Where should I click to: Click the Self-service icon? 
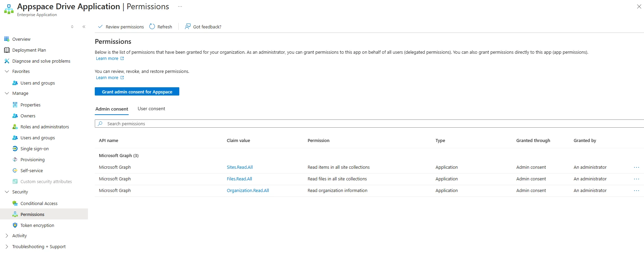(x=15, y=170)
